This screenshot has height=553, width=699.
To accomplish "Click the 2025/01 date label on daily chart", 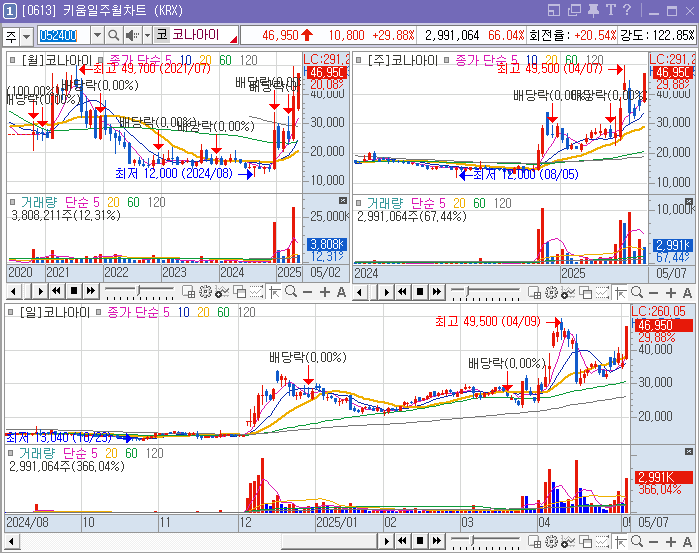I will (x=337, y=522).
